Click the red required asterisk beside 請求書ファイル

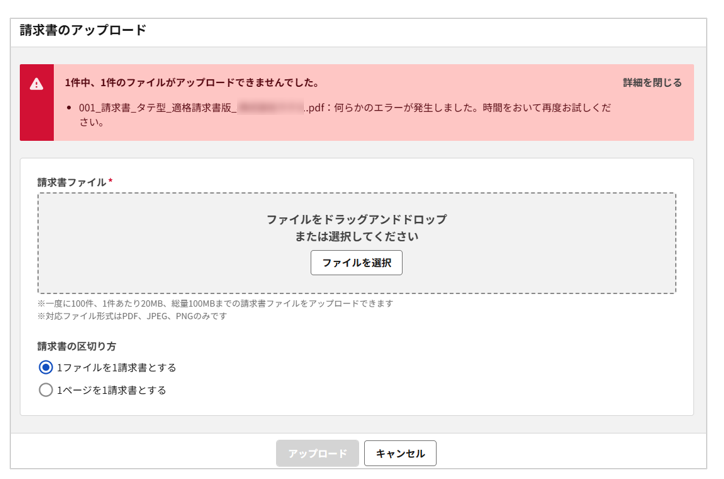tap(110, 182)
